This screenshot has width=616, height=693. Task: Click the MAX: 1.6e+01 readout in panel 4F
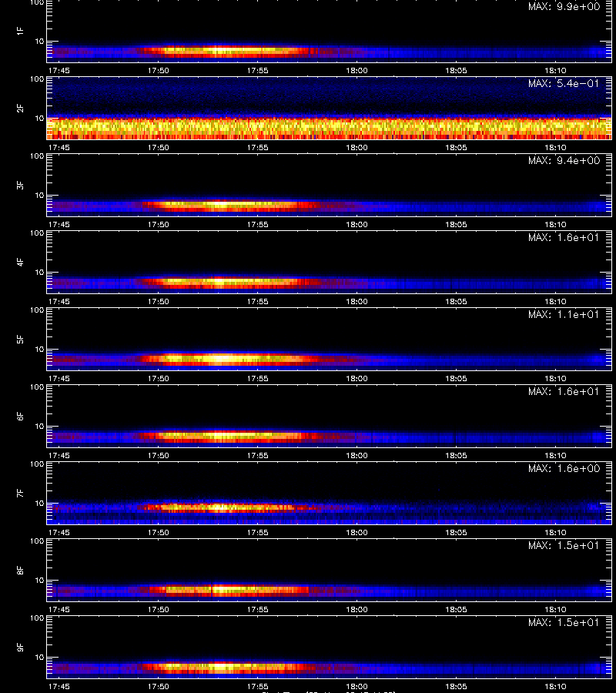[564, 237]
